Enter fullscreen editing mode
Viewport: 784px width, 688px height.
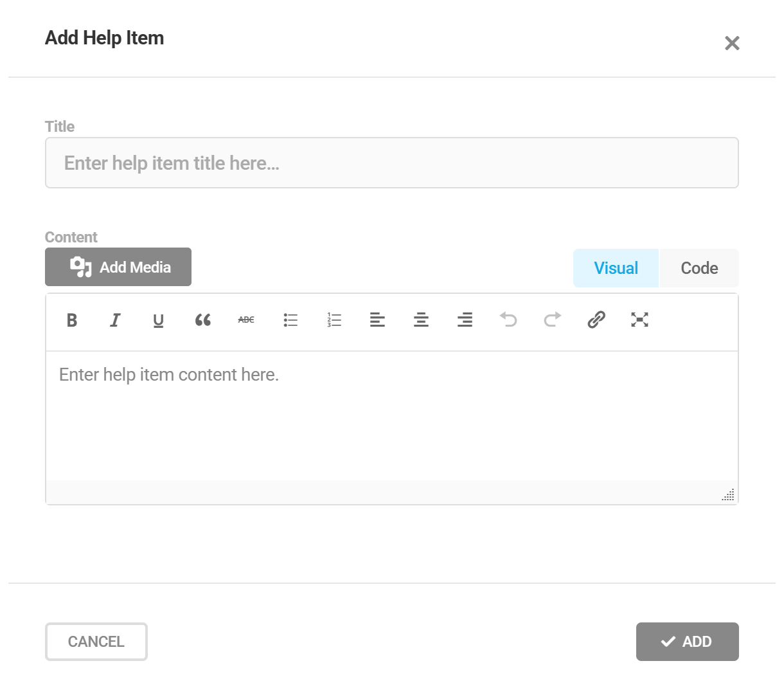click(639, 320)
